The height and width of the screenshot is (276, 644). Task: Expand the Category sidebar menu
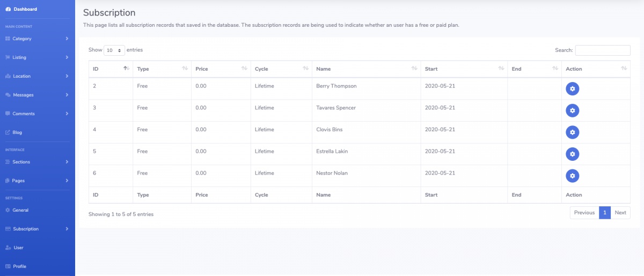click(36, 39)
